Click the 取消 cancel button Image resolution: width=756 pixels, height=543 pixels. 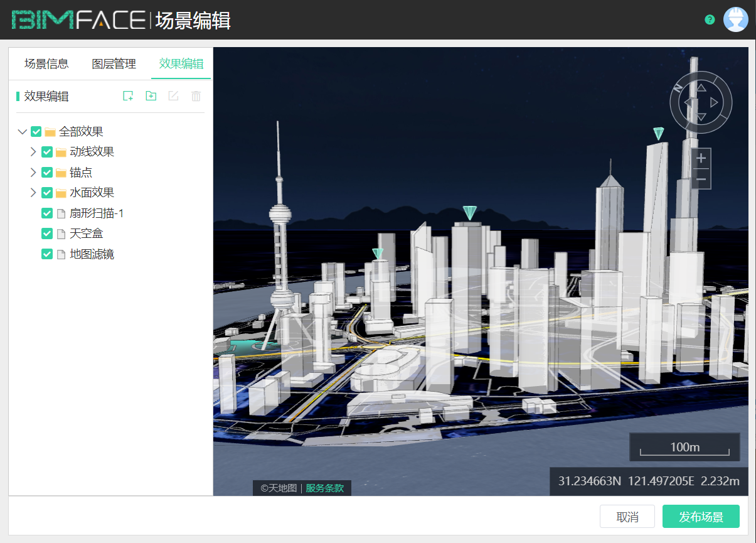pyautogui.click(x=627, y=516)
